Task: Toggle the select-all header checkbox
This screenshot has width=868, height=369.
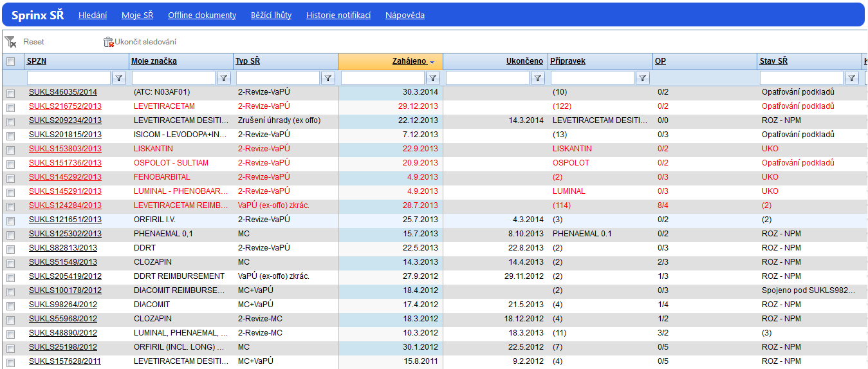Action: [10, 62]
